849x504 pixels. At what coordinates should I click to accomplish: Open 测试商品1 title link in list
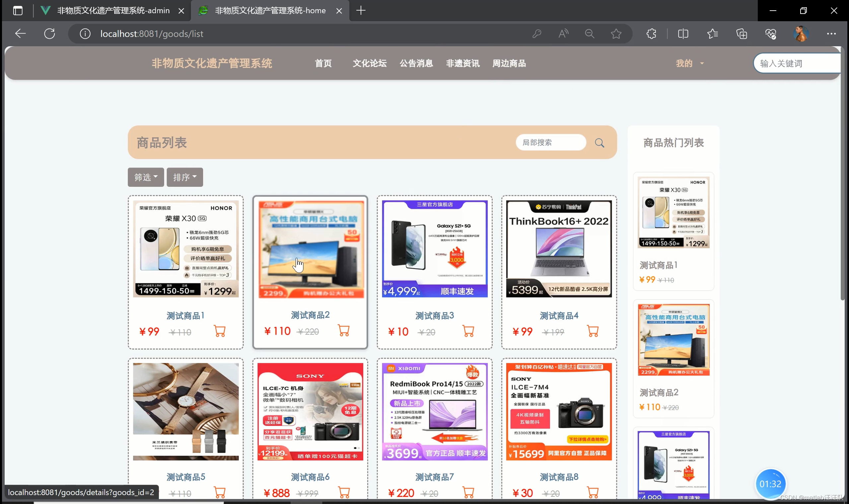(185, 316)
